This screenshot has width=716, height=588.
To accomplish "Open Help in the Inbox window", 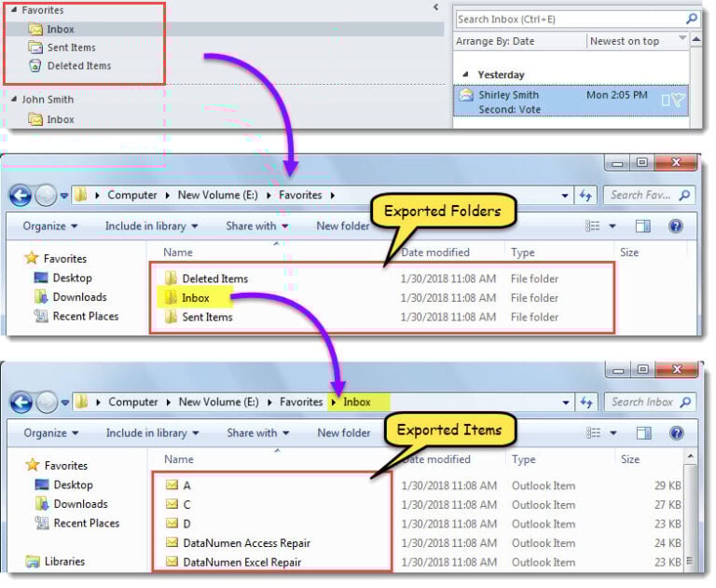I will pos(676,432).
